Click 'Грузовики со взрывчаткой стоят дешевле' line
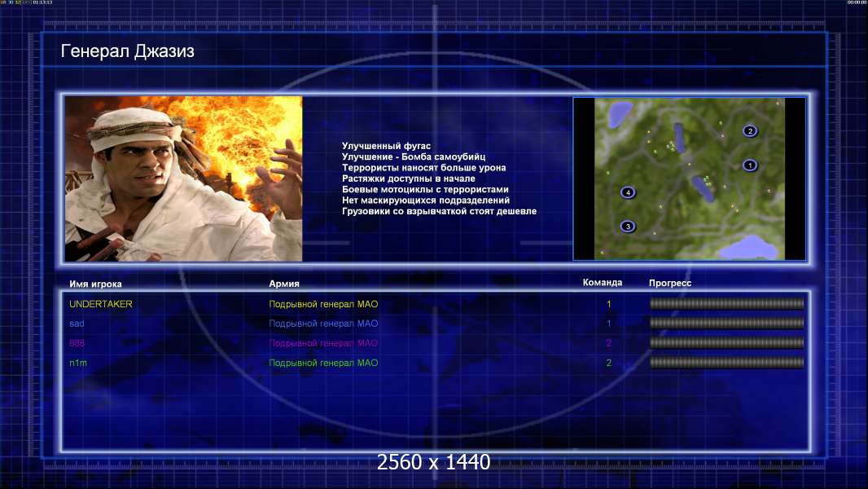 (x=439, y=211)
